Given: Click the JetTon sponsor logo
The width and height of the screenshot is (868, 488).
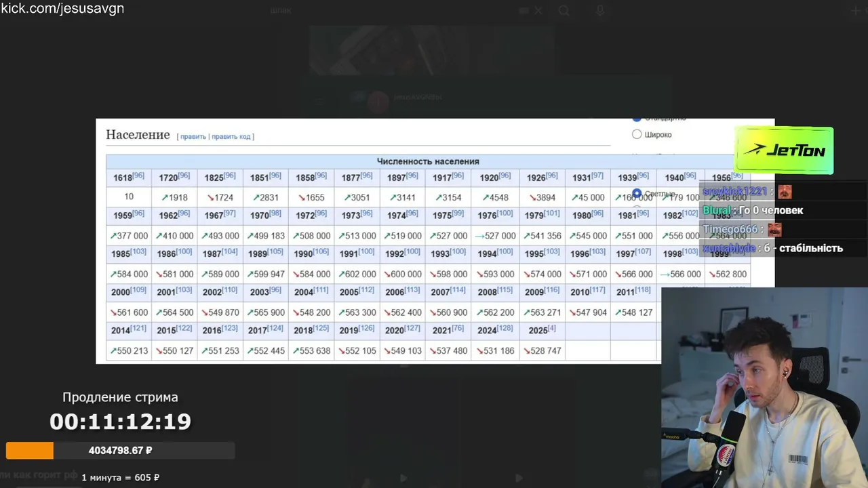Looking at the screenshot, I should pyautogui.click(x=784, y=150).
